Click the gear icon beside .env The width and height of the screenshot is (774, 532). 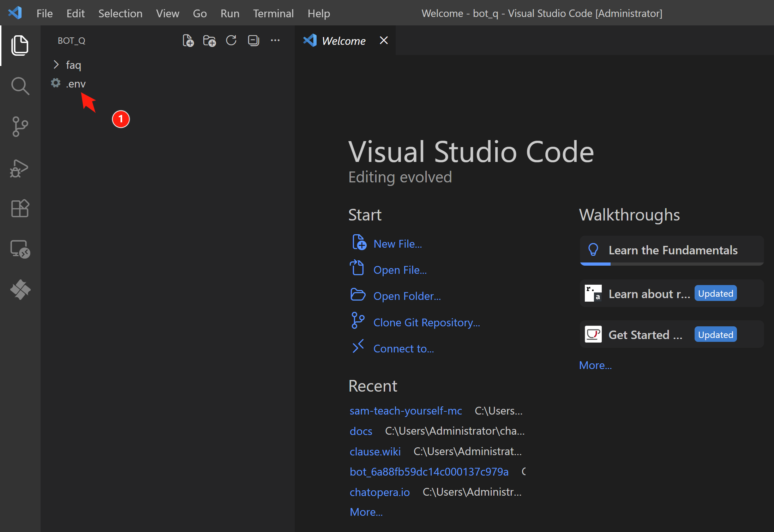pyautogui.click(x=56, y=83)
